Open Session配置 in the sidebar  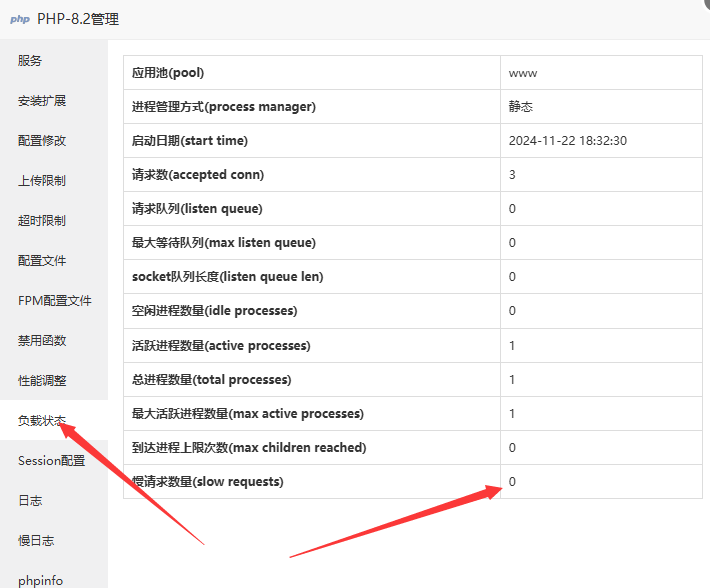coord(54,460)
